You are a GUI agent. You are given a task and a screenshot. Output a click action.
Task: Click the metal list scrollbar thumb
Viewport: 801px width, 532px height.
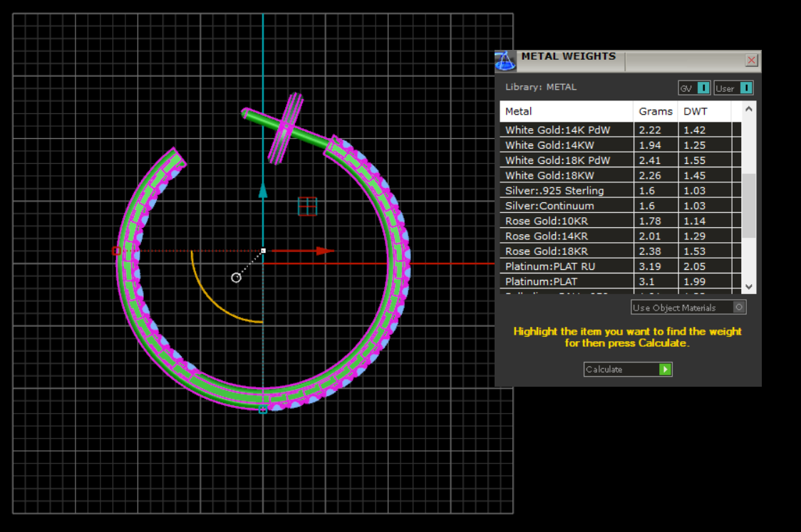coord(748,205)
